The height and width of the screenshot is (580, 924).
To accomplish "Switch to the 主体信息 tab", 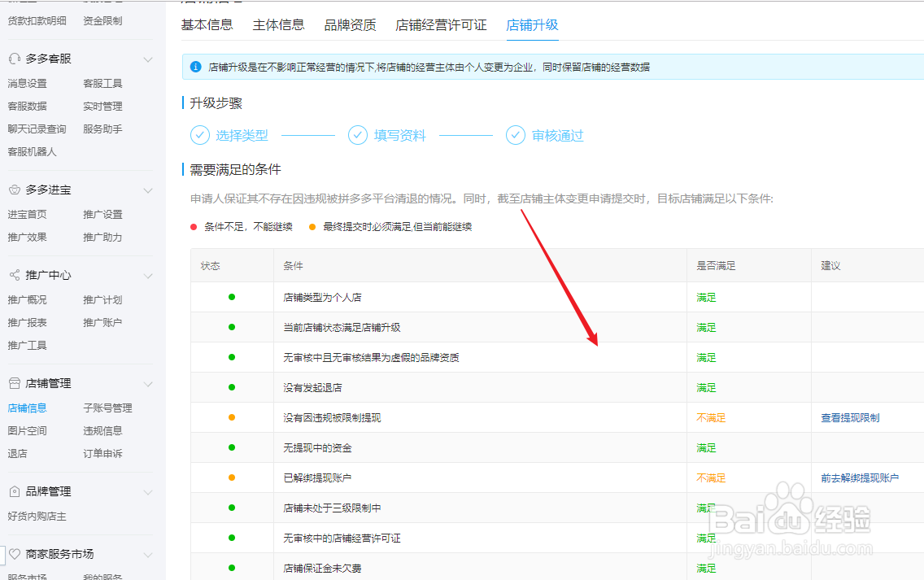I will coord(279,24).
